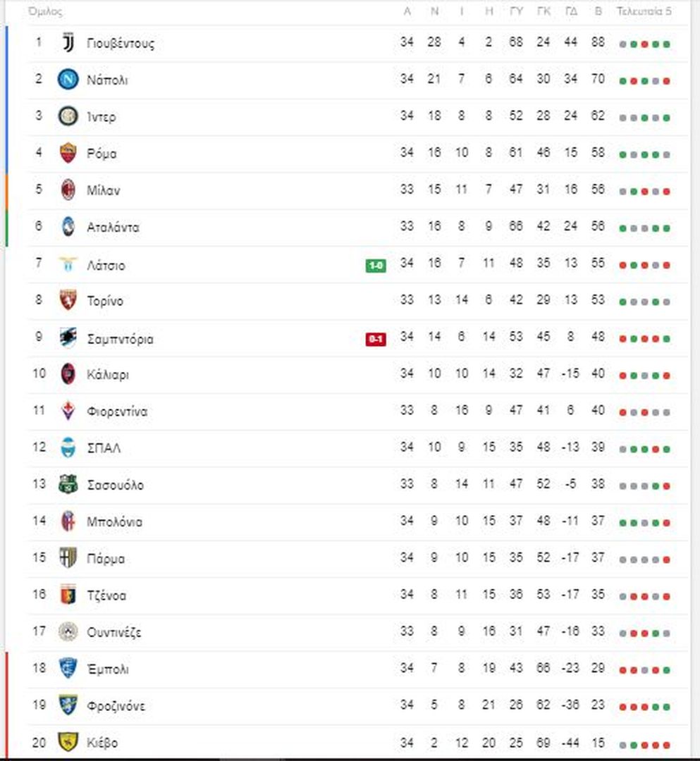The height and width of the screenshot is (761, 700).
Task: Click the green 1-0 live score badge
Action: 376,266
